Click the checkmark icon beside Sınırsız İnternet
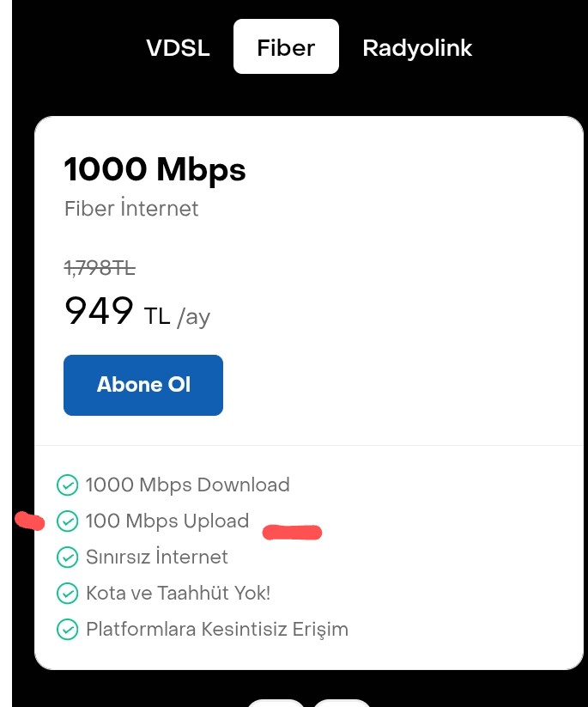This screenshot has height=707, width=588. [68, 558]
